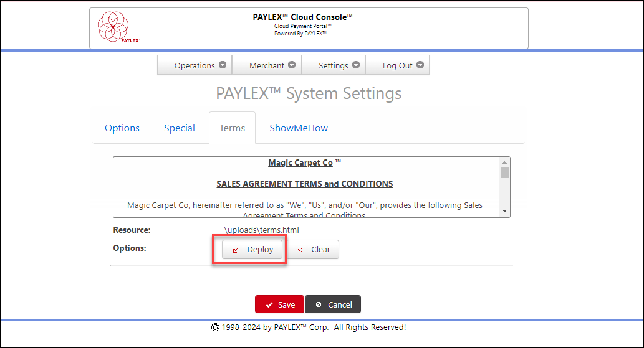
Task: Click the copyright symbol in the footer
Action: pos(215,327)
